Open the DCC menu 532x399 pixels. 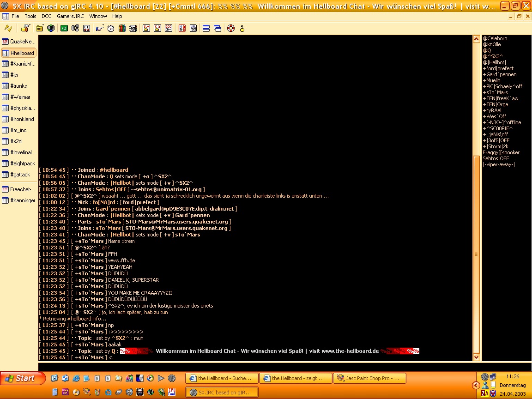(x=46, y=16)
